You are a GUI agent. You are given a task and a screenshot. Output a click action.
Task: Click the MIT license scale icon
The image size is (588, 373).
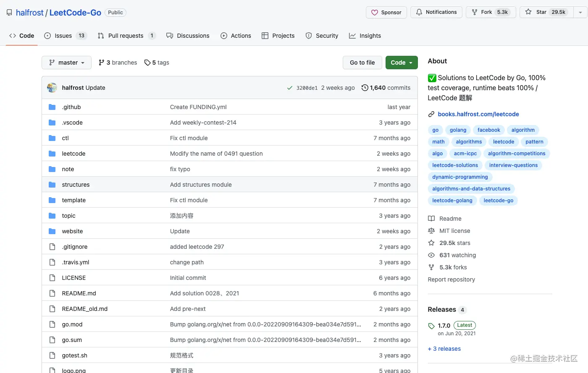point(431,231)
